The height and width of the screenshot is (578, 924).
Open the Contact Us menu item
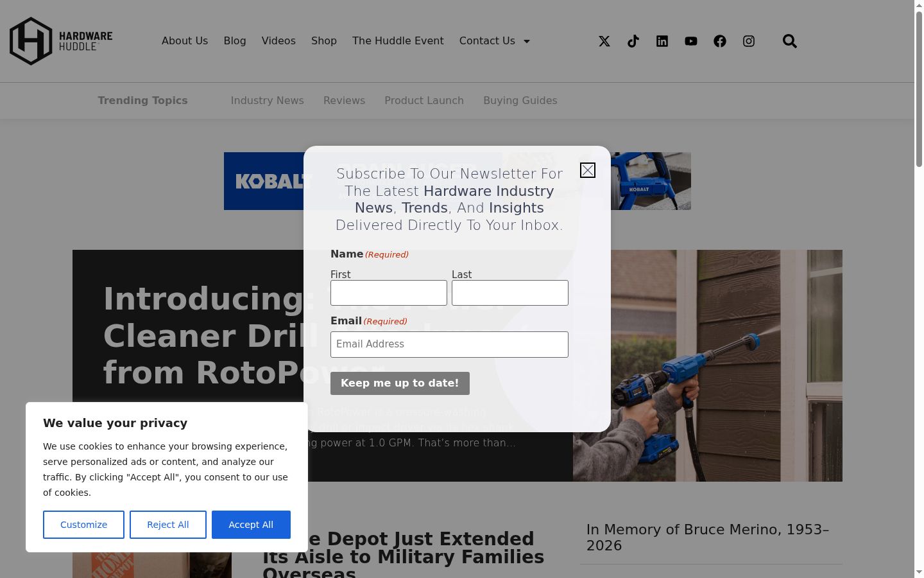487,40
